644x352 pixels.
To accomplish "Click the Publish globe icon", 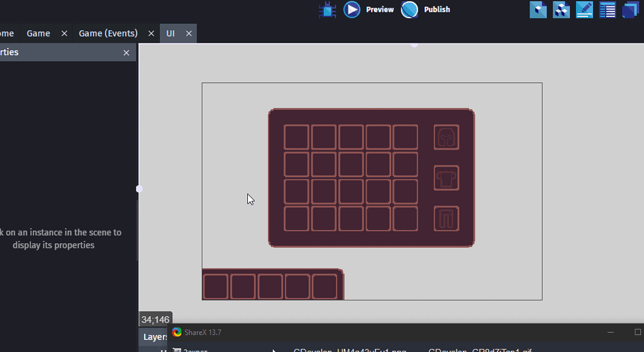I will point(409,9).
